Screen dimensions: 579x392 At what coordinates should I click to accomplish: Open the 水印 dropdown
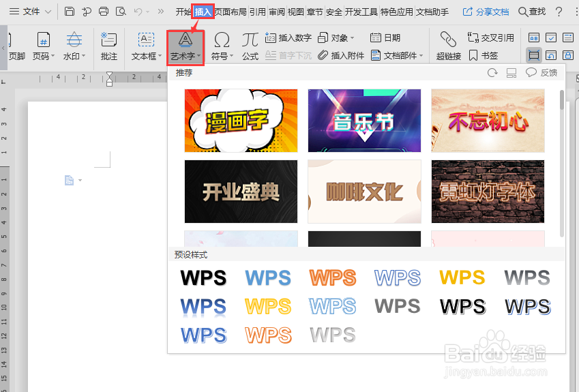(x=74, y=46)
